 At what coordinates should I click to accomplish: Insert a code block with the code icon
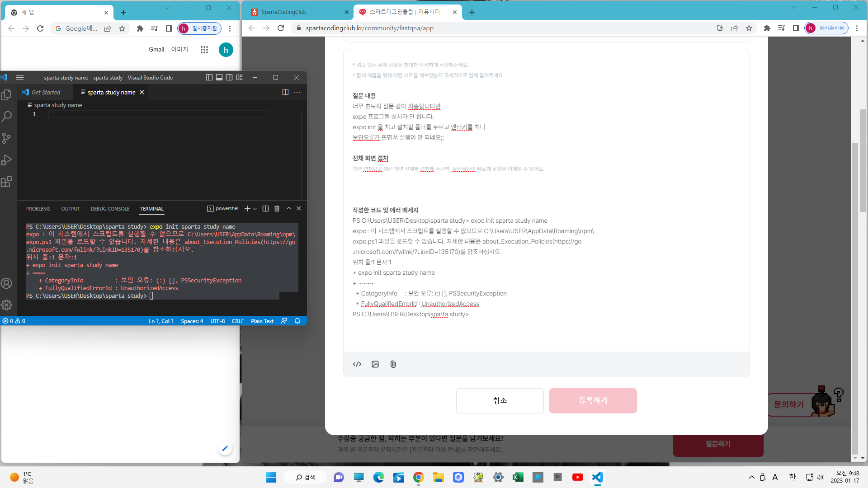357,364
